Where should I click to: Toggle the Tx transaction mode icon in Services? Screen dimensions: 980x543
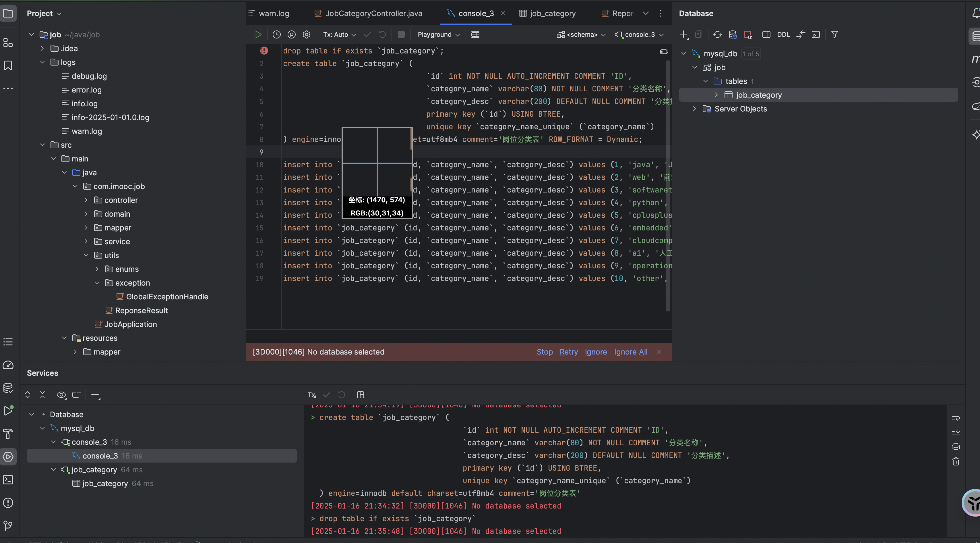click(312, 394)
